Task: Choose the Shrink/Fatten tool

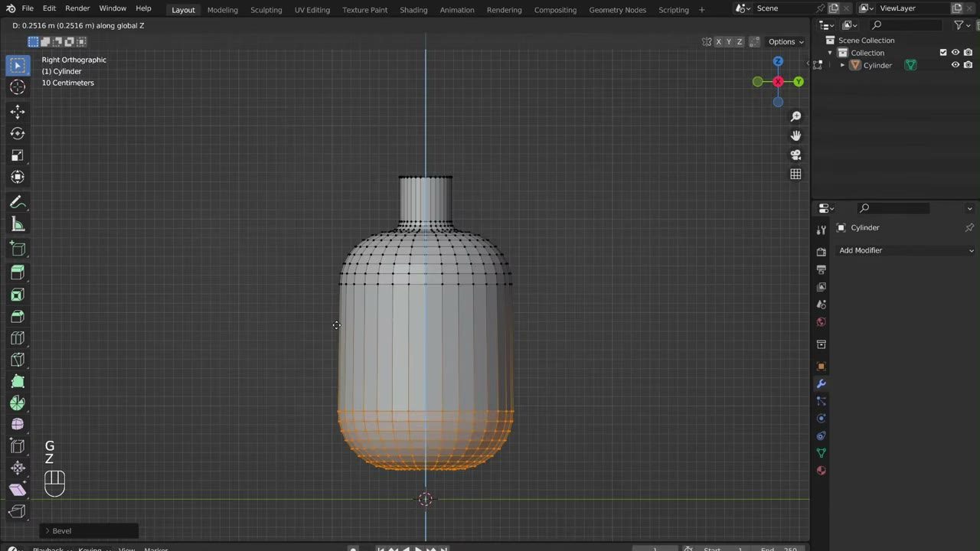Action: coord(18,468)
